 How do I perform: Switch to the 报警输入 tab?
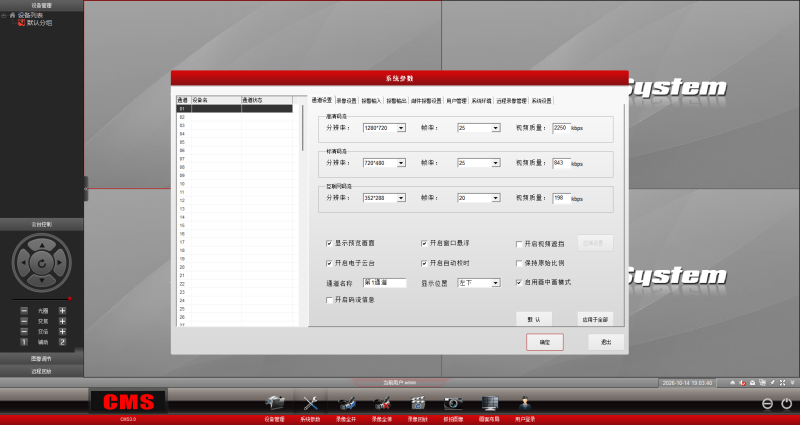tap(371, 101)
